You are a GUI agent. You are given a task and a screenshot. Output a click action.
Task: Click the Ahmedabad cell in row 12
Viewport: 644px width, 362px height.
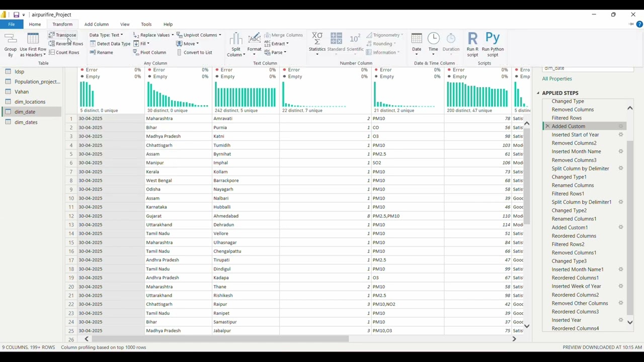coord(246,216)
